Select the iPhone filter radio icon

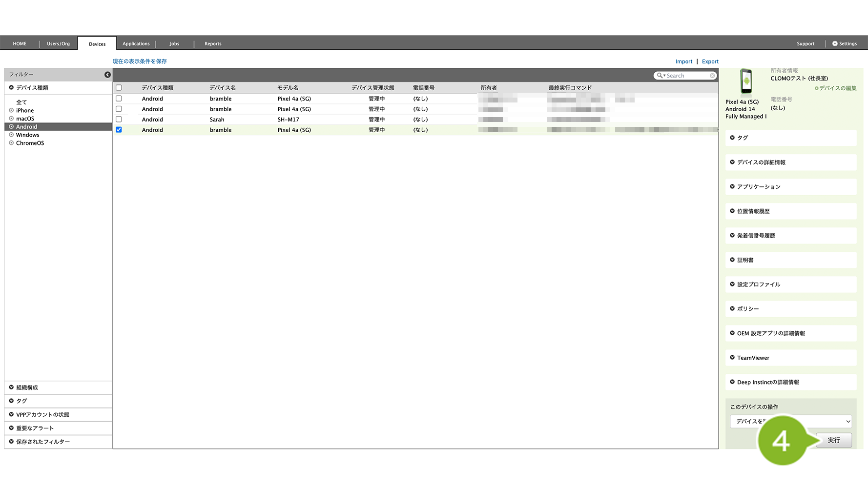pyautogui.click(x=11, y=111)
